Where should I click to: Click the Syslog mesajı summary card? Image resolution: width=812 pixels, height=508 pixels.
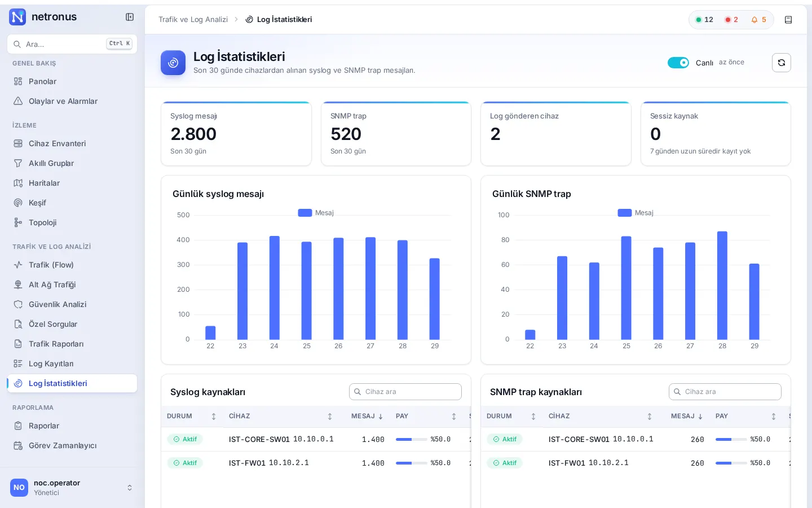(236, 134)
